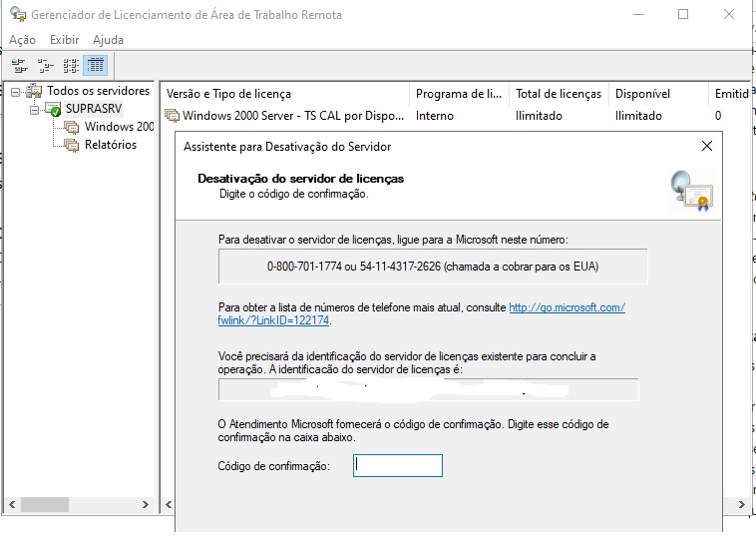Click the third toolbar list-view icon

pyautogui.click(x=71, y=65)
